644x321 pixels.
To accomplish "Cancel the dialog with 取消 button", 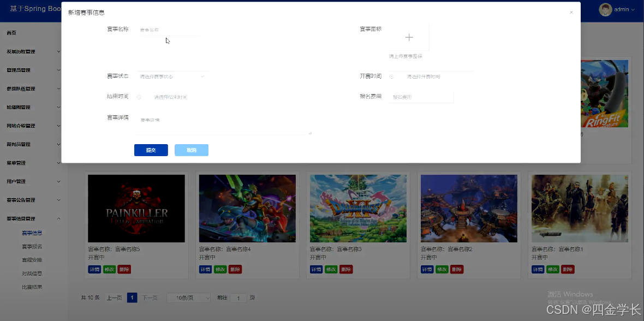I will click(x=192, y=150).
